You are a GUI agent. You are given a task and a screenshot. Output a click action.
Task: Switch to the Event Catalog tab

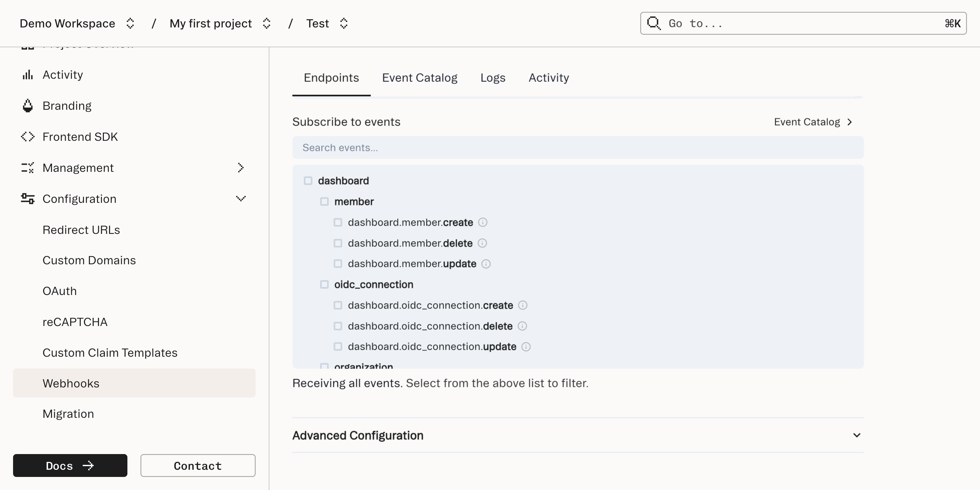(x=420, y=78)
